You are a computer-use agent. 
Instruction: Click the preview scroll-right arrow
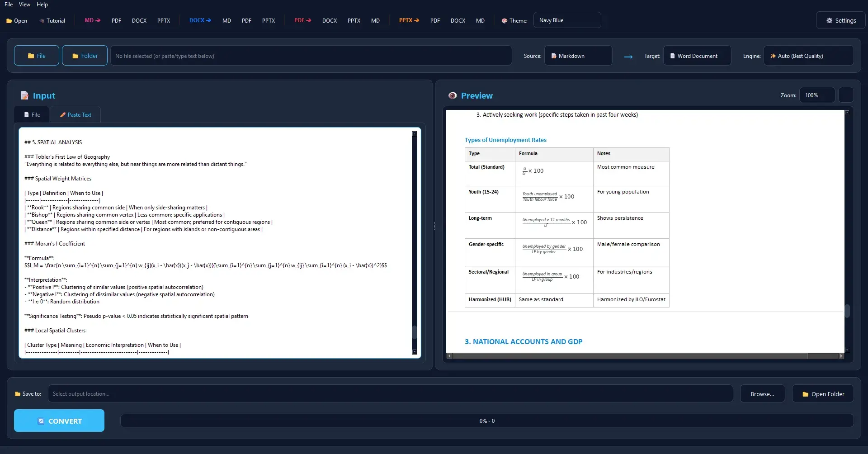(841, 356)
